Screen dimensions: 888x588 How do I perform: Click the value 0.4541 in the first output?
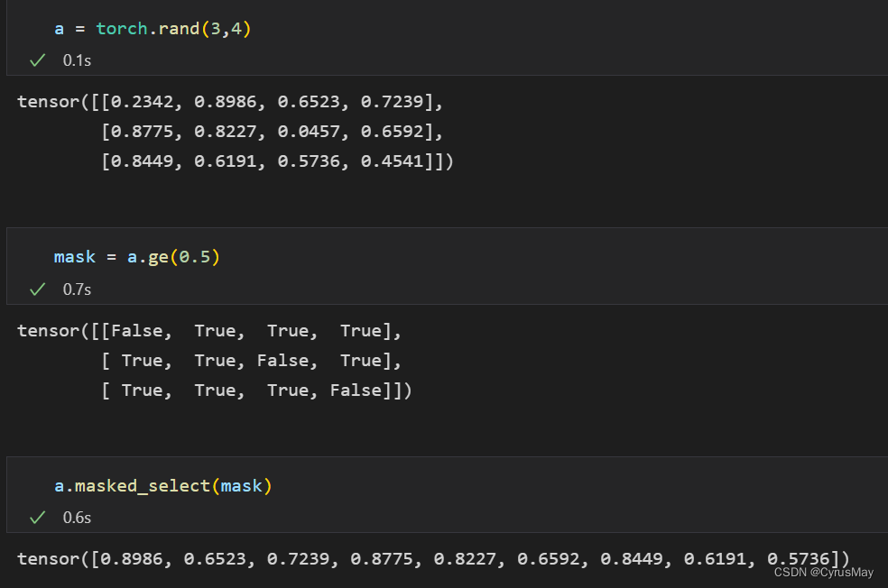[383, 162]
